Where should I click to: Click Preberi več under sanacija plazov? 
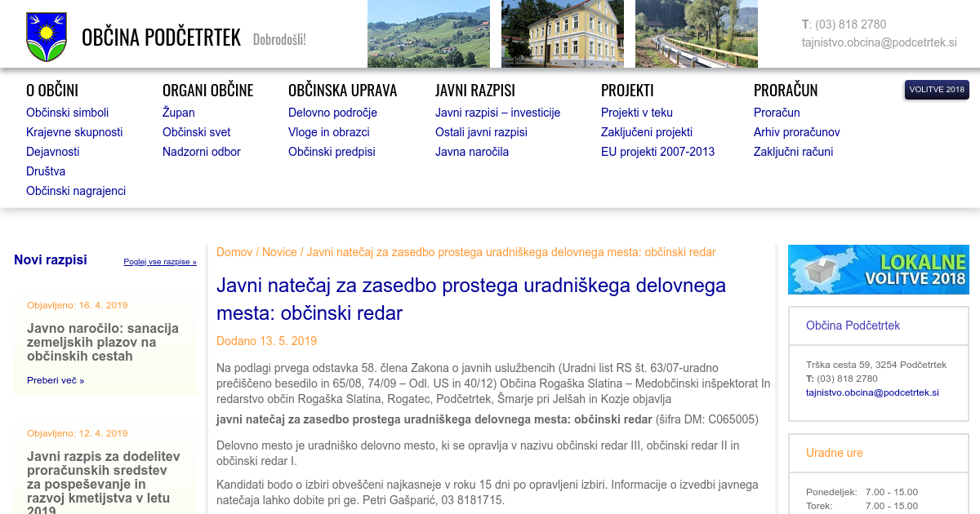coord(56,380)
